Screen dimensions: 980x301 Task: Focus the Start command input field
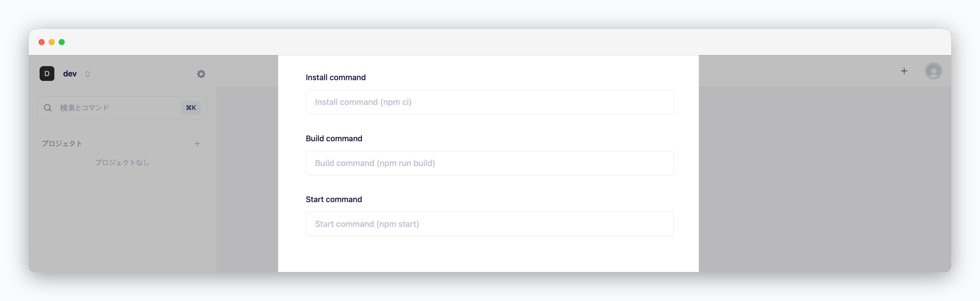489,224
